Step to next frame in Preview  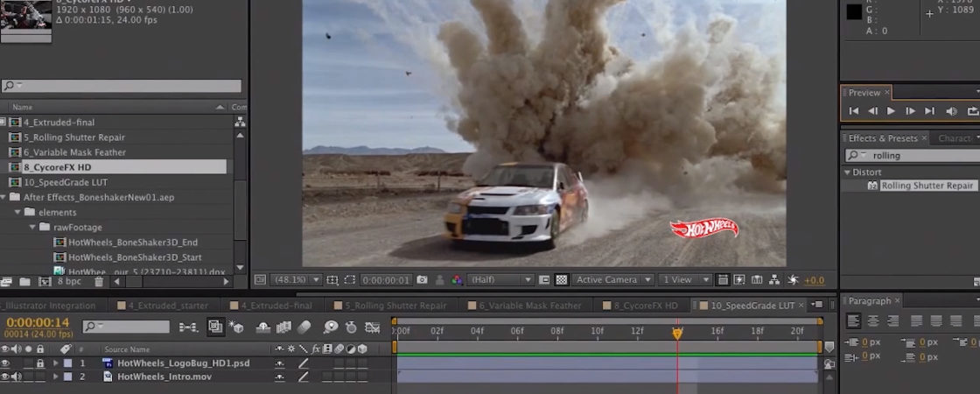pos(911,111)
